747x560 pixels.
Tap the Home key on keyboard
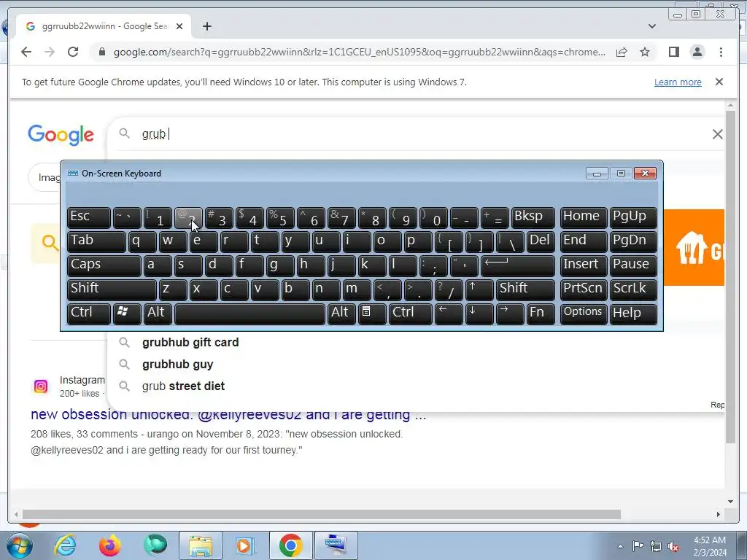tap(583, 217)
